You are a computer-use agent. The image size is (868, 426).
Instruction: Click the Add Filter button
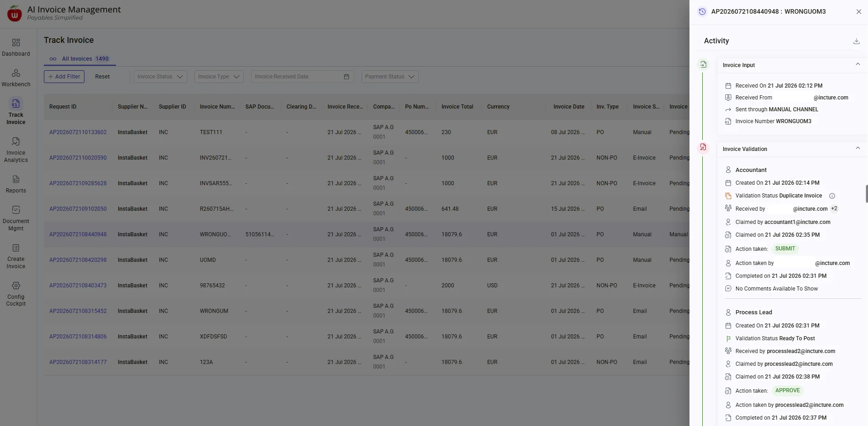pyautogui.click(x=64, y=77)
